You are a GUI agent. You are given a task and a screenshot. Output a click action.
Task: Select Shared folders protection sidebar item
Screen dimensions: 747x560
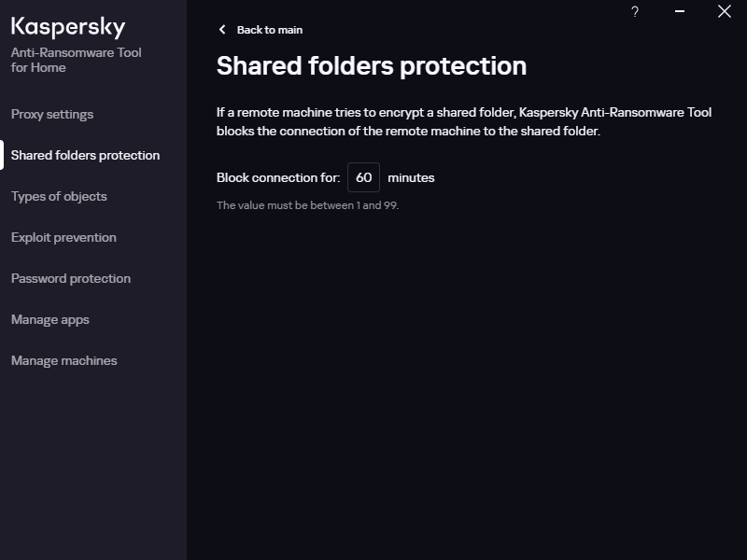coord(85,155)
